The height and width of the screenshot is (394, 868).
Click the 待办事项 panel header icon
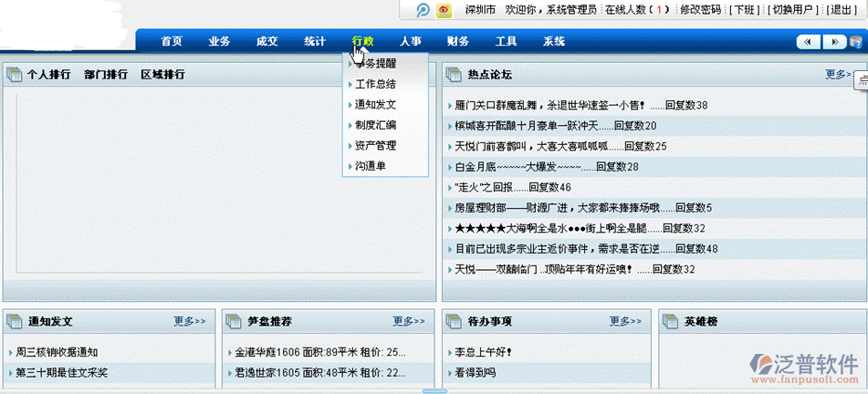point(454,321)
